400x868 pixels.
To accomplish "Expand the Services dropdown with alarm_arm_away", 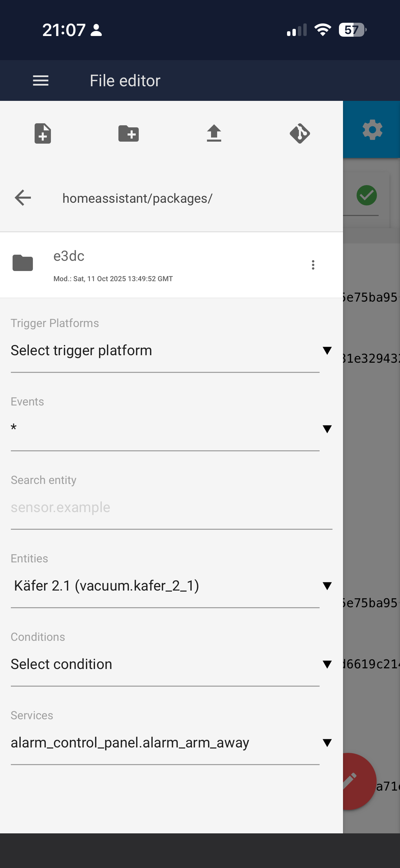I will 171,743.
